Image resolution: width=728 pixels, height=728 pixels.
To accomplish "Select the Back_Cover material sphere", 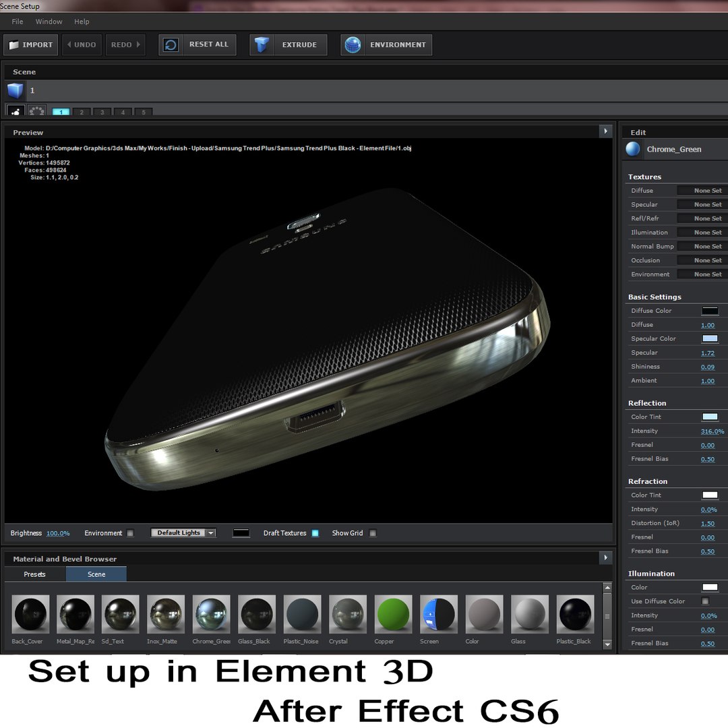I will click(30, 614).
